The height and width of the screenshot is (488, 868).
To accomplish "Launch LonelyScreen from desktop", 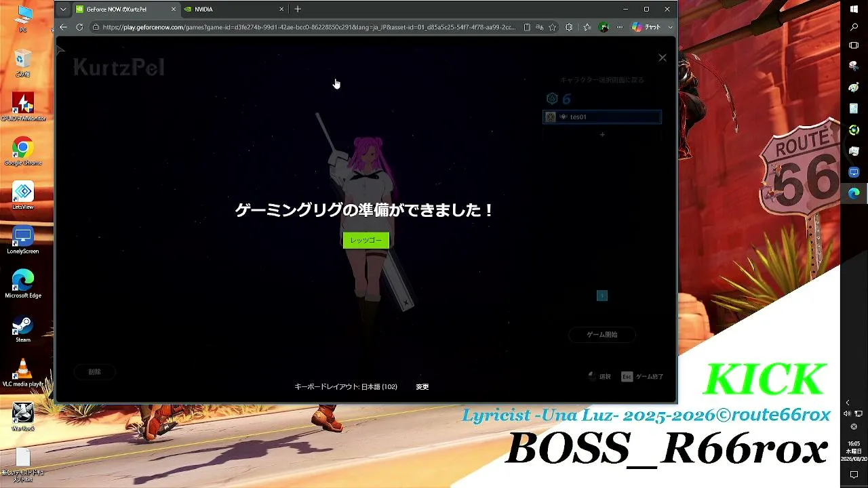I will pyautogui.click(x=23, y=241).
